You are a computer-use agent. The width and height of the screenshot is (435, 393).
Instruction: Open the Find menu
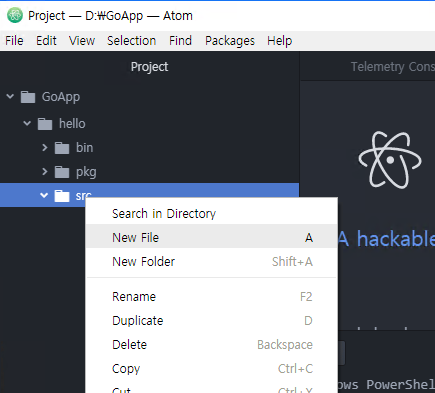(180, 41)
